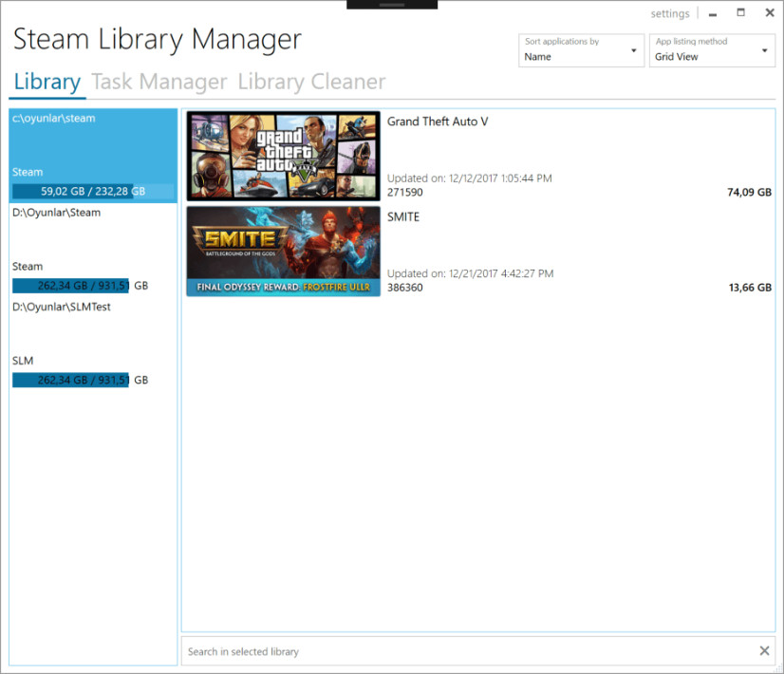Focus the Search in selected library field
Screen dimensions: 784x674
point(470,651)
